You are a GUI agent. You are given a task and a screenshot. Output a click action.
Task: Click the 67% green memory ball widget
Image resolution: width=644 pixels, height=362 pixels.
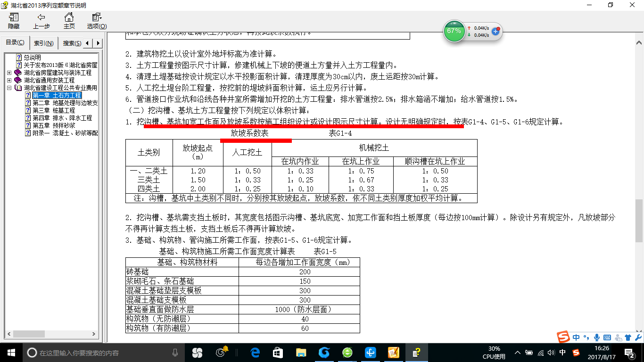[x=454, y=31]
